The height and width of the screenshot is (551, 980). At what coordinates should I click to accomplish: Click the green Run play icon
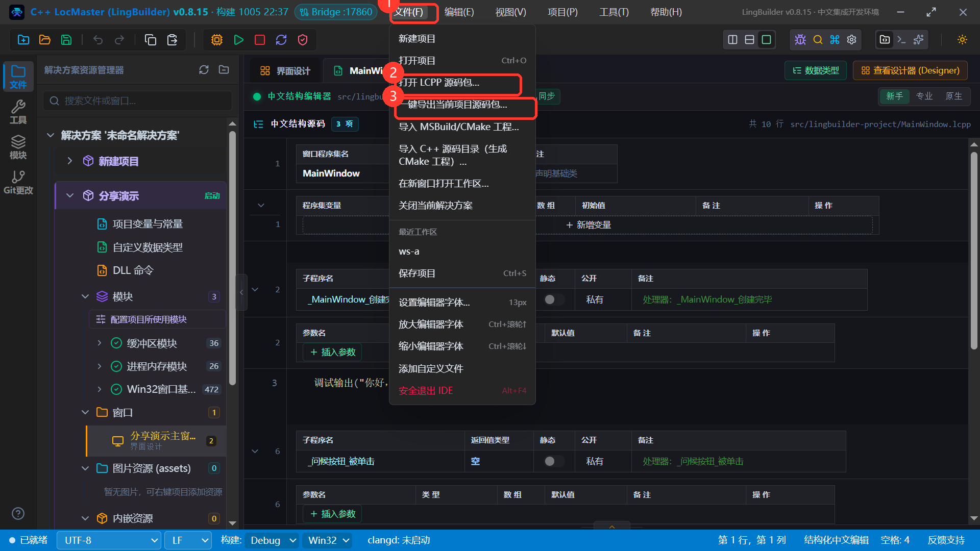point(238,40)
